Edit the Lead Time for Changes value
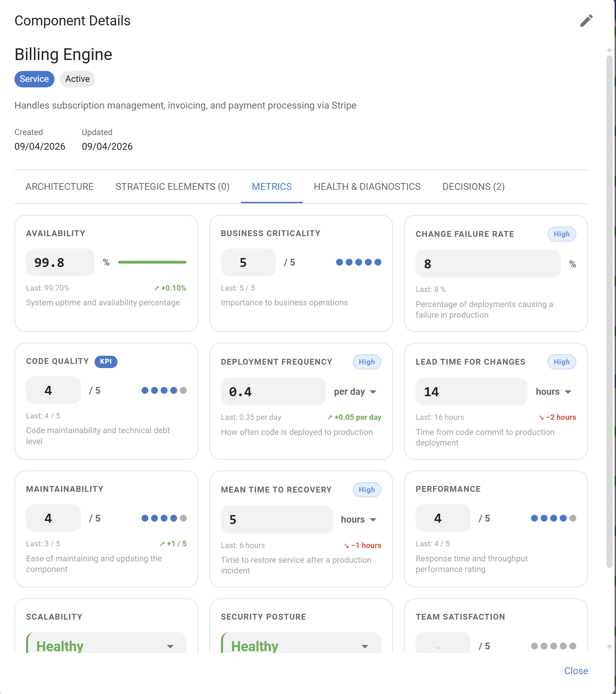The width and height of the screenshot is (616, 694). click(471, 392)
